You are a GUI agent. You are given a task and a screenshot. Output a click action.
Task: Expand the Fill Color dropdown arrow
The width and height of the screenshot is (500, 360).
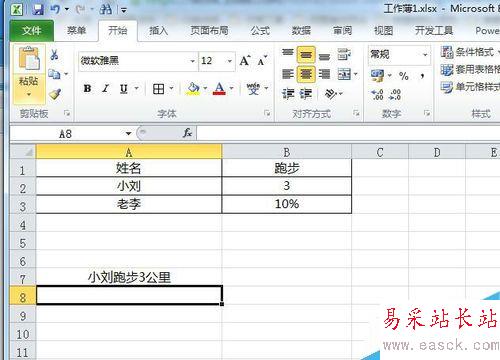pyautogui.click(x=205, y=89)
